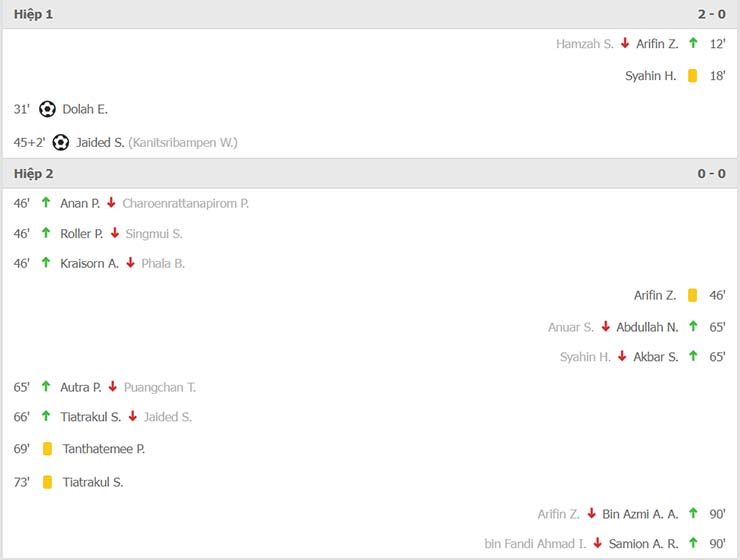740x560 pixels.
Task: Click the 2 - 0 first-half score
Action: [x=711, y=14]
